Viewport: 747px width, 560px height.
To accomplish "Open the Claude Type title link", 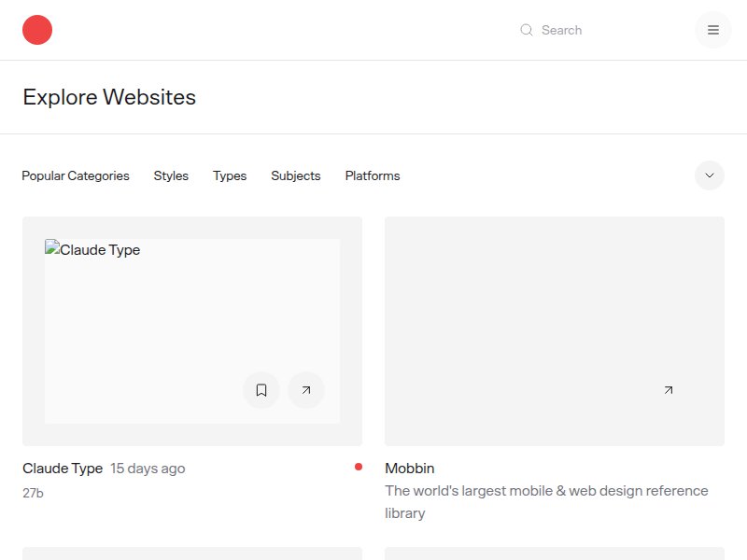I will (62, 468).
